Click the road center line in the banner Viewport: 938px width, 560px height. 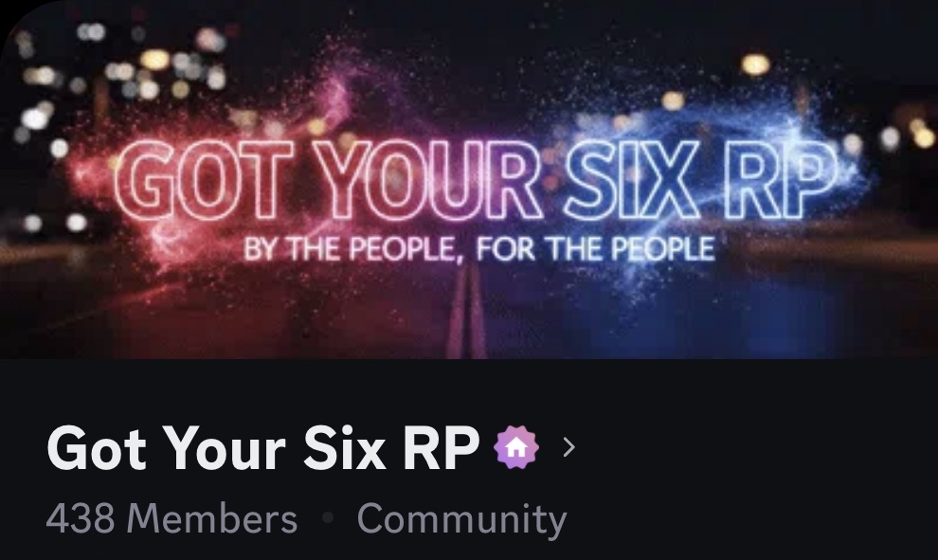click(468, 311)
